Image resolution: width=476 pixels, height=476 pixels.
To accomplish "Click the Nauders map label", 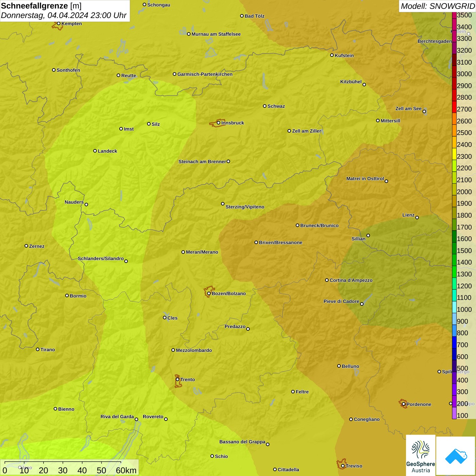I will (x=74, y=202).
